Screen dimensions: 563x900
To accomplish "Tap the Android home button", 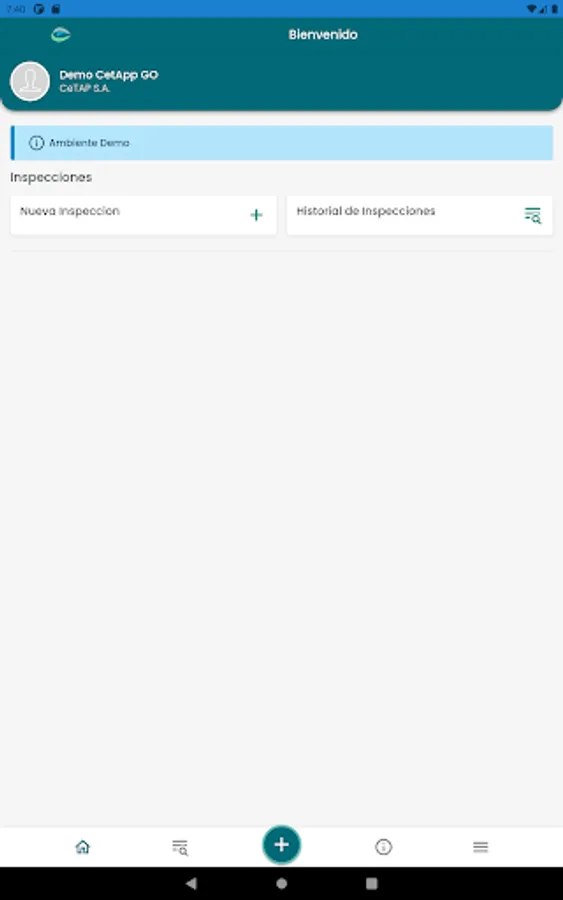I will (x=281, y=883).
